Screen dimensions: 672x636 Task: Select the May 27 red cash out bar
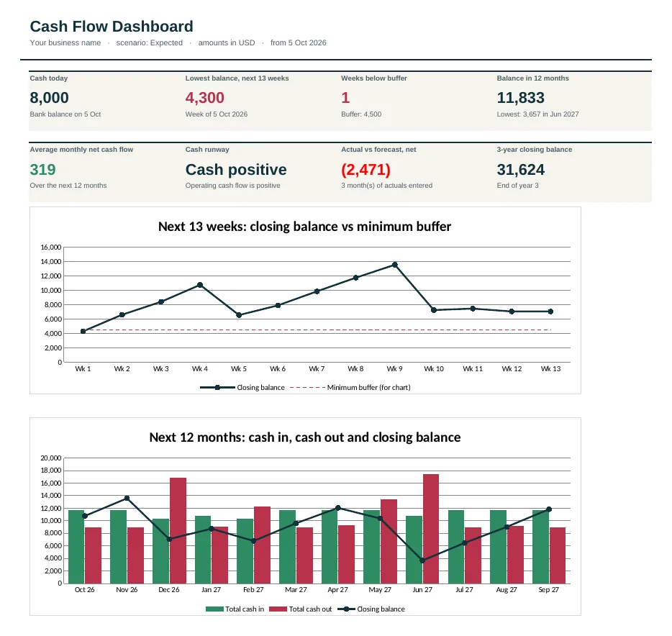point(389,541)
